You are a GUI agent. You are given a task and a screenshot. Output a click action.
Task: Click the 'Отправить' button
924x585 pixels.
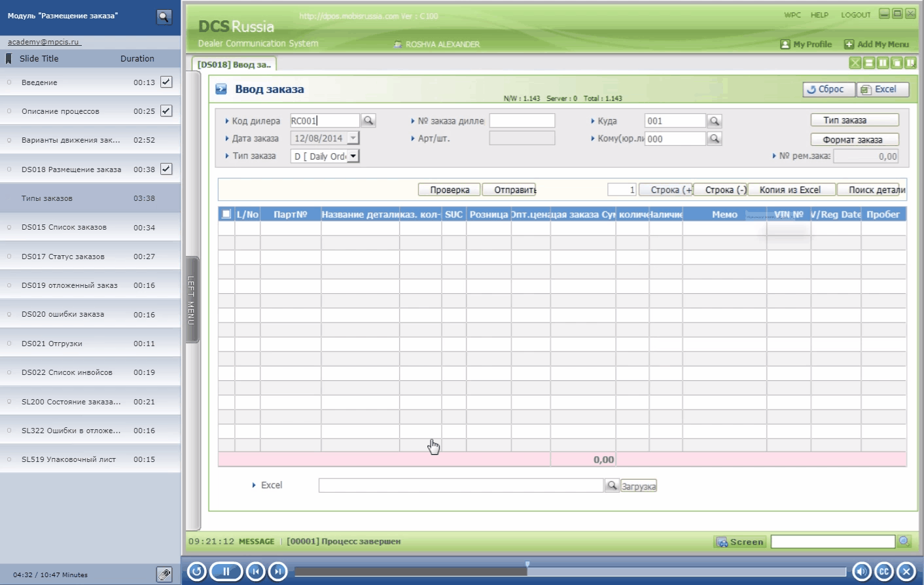click(509, 190)
